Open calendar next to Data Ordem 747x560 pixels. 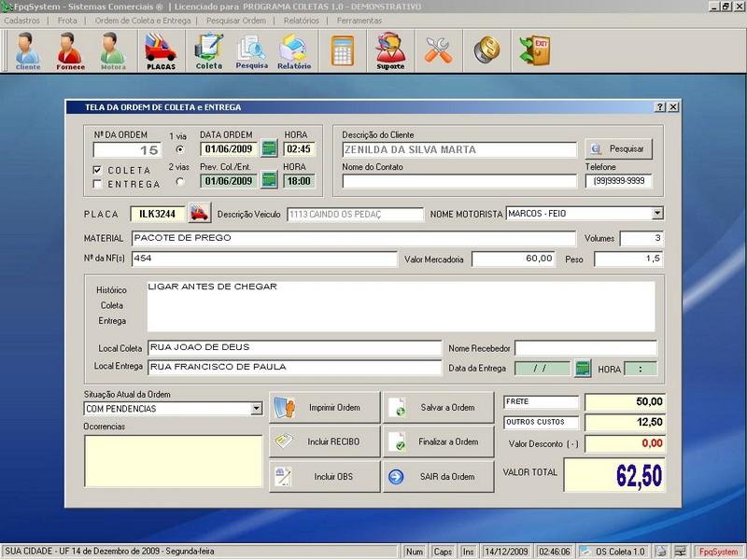(x=269, y=148)
